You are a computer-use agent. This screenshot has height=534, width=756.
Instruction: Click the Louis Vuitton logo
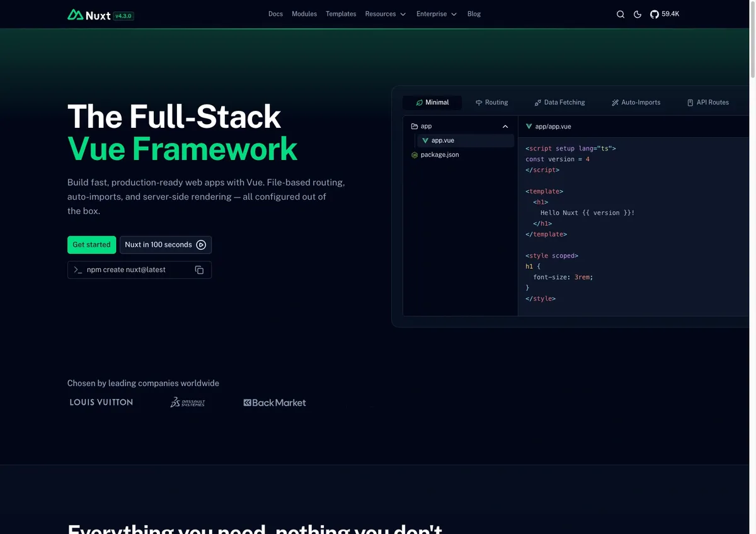[x=101, y=402]
